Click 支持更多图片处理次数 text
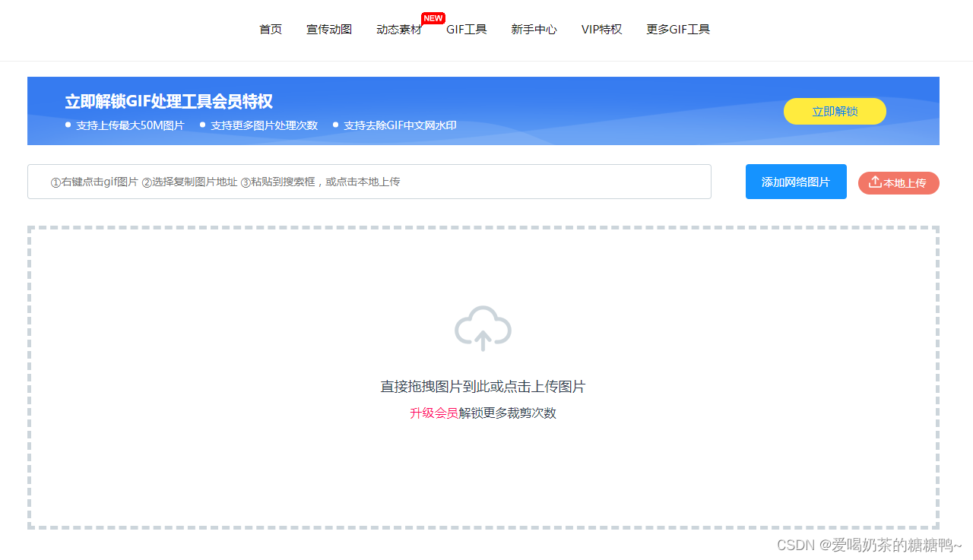The height and width of the screenshot is (560, 973). 264,125
